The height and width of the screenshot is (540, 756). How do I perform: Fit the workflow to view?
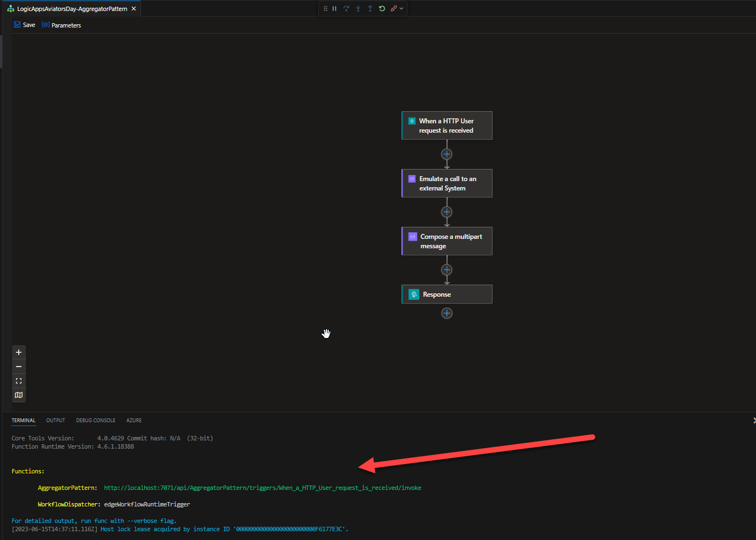19,381
